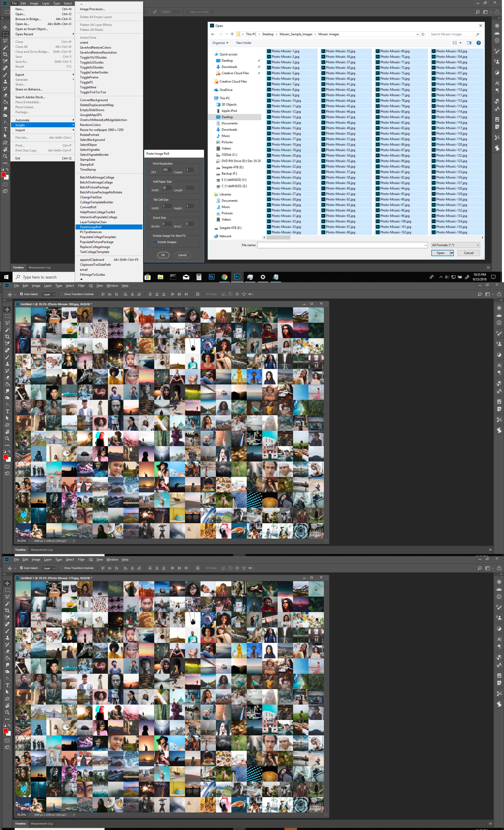504x830 pixels.
Task: Choose PasteImageRoll from the Scripts submenu
Action: click(91, 227)
